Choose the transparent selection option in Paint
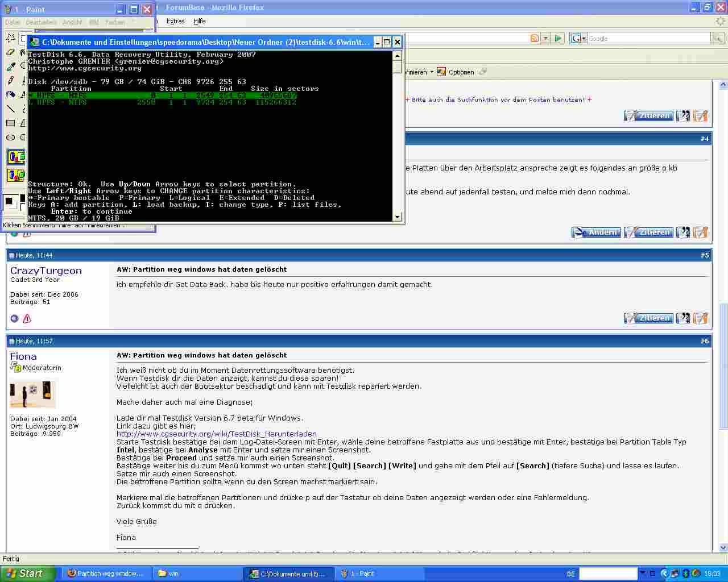 point(16,175)
